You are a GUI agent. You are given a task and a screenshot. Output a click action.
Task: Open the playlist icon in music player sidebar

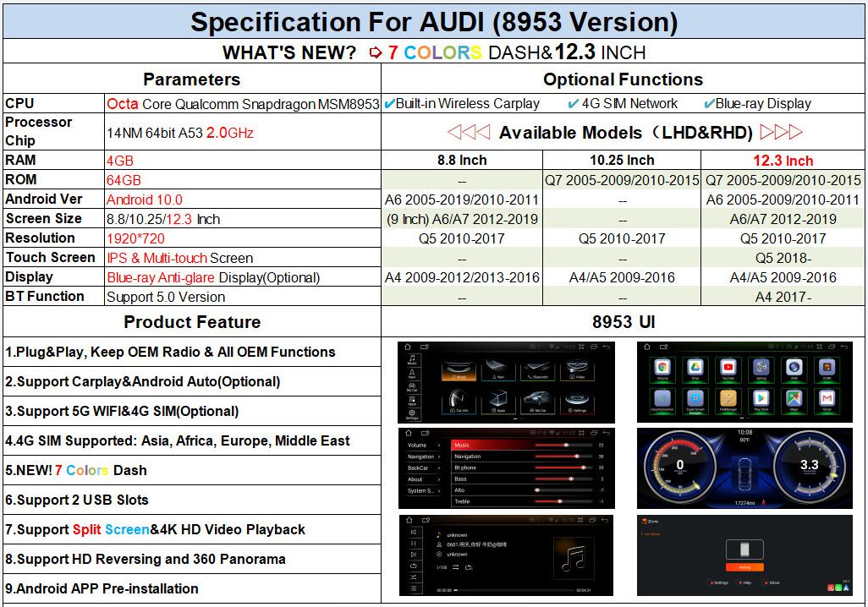pos(414,588)
